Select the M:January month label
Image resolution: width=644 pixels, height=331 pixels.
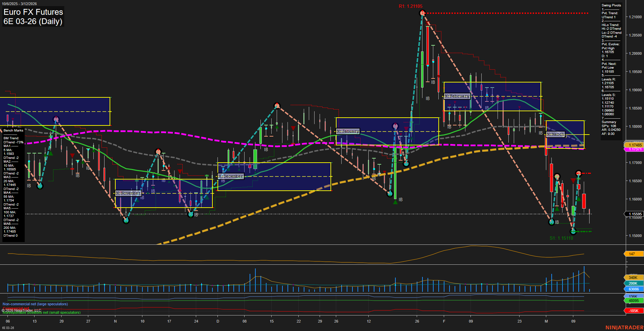point(348,131)
